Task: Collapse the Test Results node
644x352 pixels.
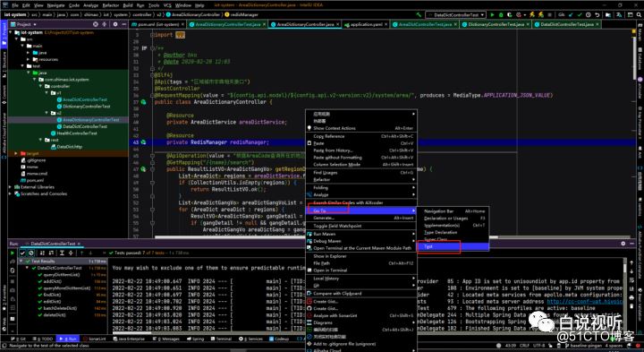Action: pyautogui.click(x=21, y=262)
